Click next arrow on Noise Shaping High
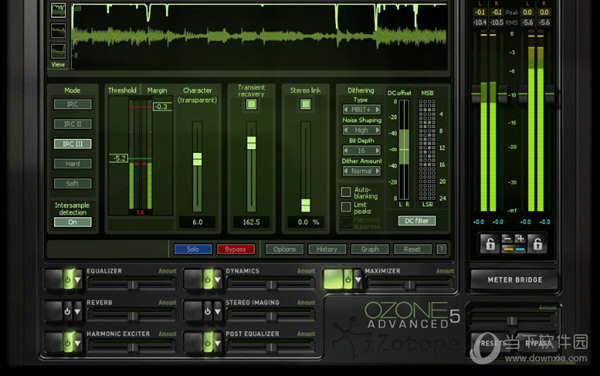 (x=377, y=130)
